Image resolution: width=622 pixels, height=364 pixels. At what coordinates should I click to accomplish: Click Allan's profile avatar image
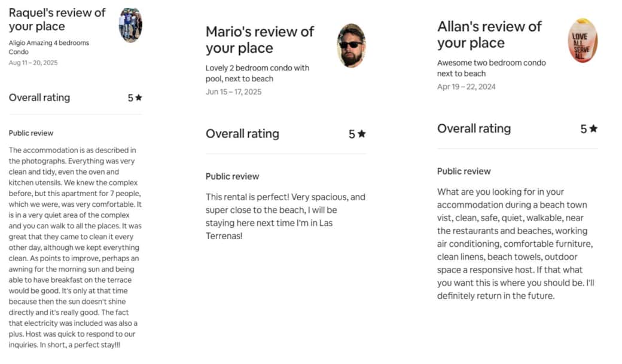coord(583,41)
